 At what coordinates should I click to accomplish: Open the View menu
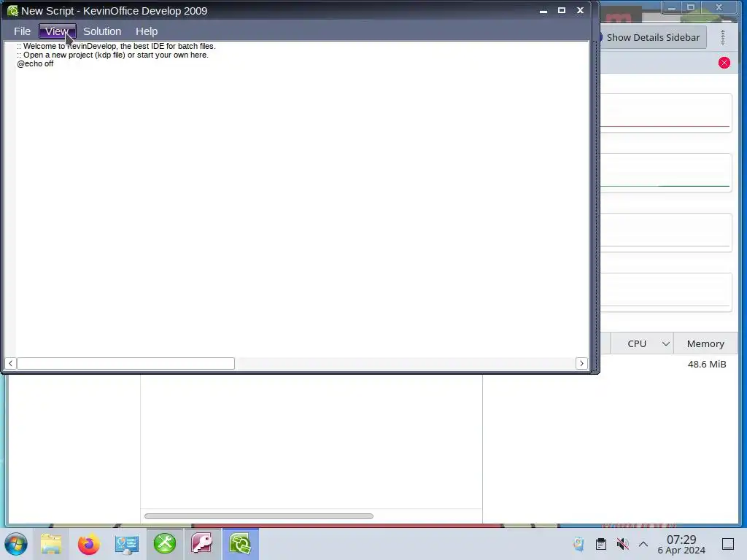[57, 31]
